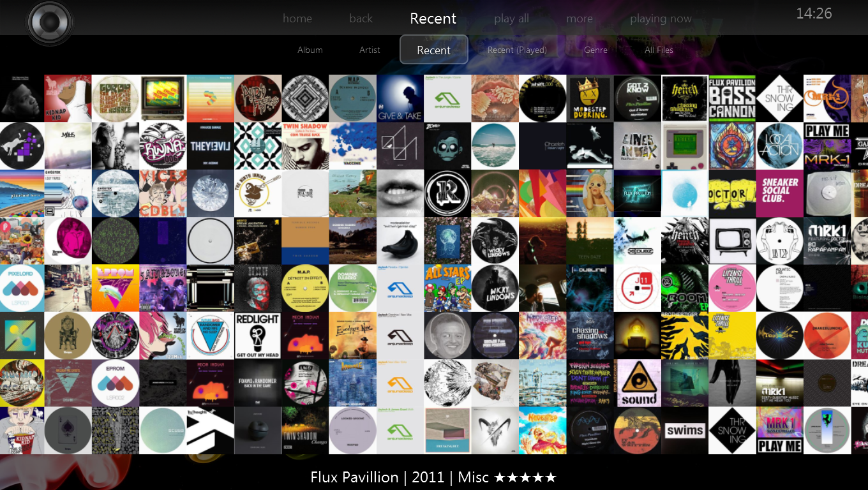The image size is (868, 490).
Task: Select the All Stars EP Mario cover
Action: [x=447, y=288]
